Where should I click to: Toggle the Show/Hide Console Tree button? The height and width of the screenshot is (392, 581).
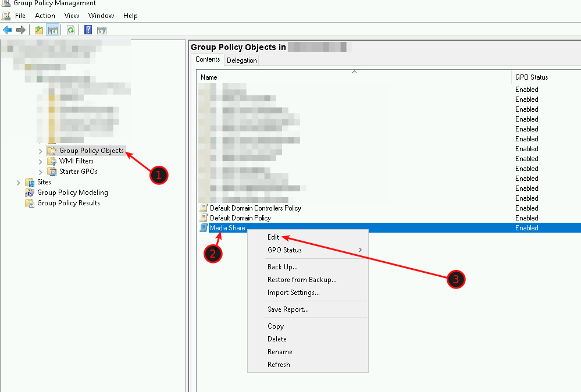(52, 30)
